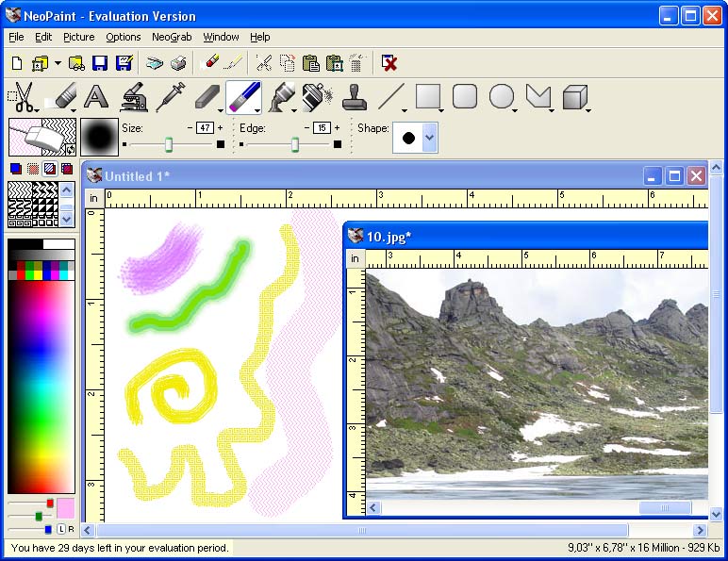The height and width of the screenshot is (561, 728).
Task: Pick the syringe color picker tool
Action: 171,96
